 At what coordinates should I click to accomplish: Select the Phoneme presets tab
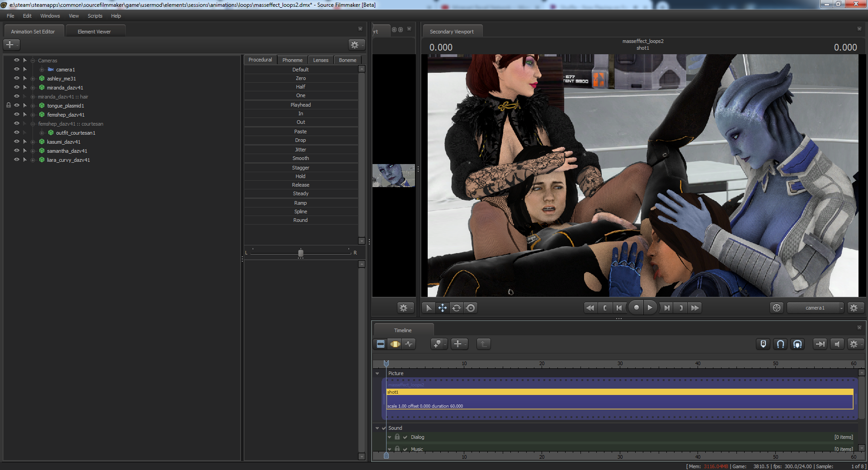click(292, 60)
